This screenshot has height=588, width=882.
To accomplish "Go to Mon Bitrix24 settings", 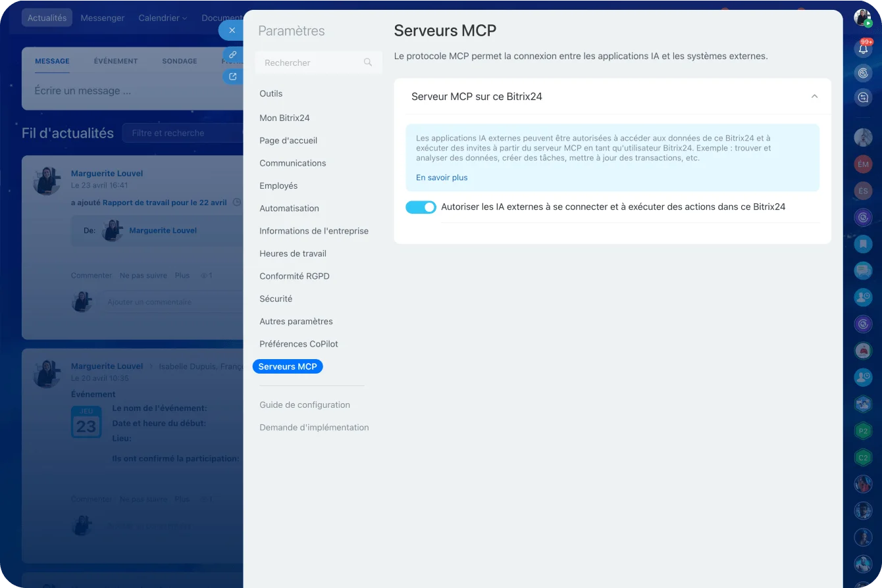I will click(284, 118).
